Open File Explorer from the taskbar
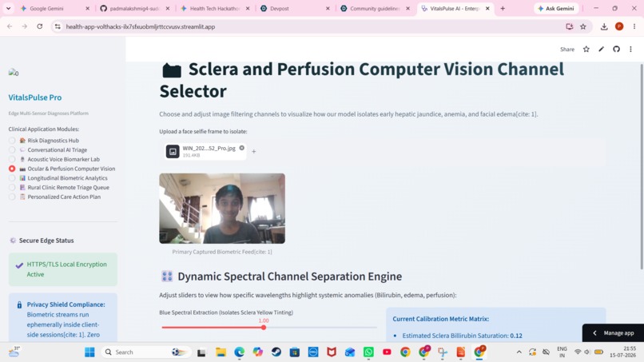The image size is (644, 362). [x=221, y=352]
